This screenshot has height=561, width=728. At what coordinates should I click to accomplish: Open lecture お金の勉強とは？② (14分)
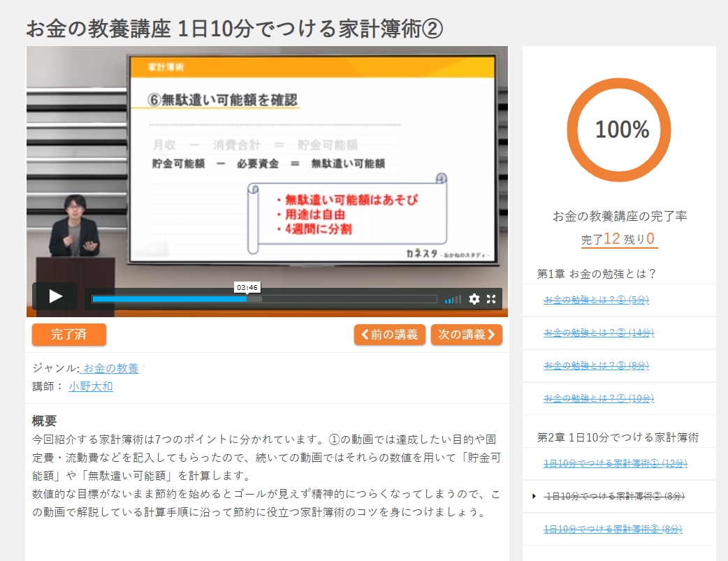click(x=599, y=333)
